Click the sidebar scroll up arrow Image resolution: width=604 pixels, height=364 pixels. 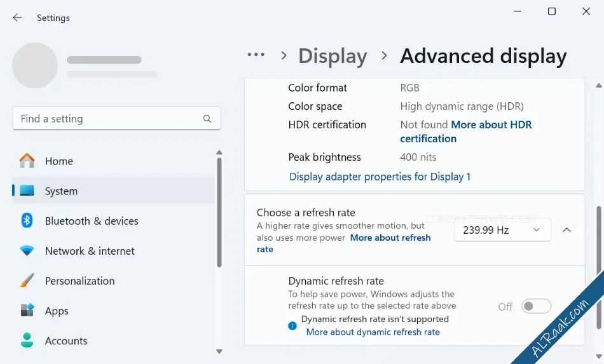219,152
